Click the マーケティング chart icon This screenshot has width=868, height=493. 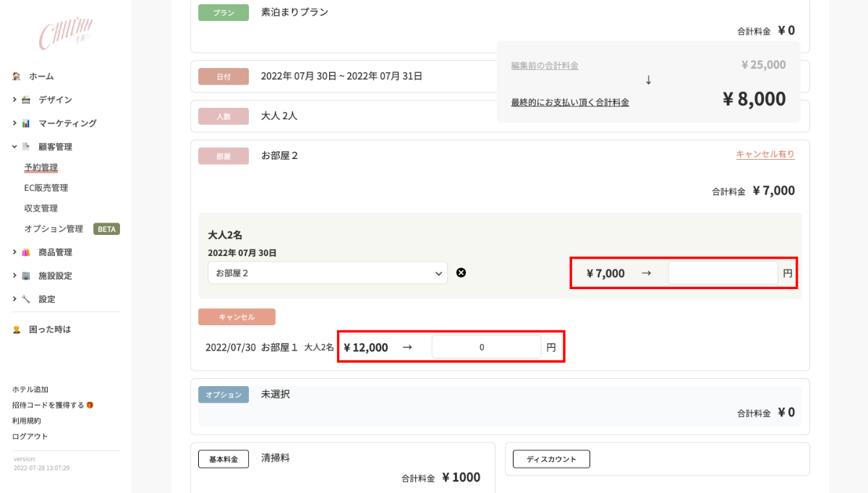[26, 124]
